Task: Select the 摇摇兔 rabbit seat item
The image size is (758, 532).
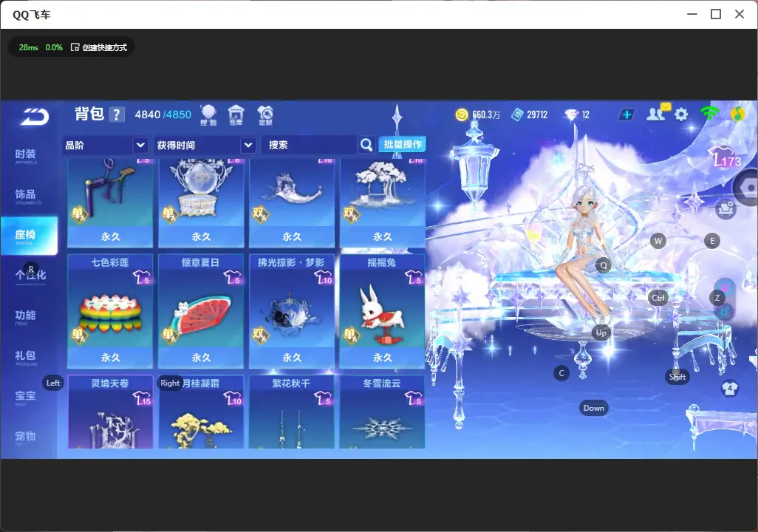Action: [x=383, y=311]
